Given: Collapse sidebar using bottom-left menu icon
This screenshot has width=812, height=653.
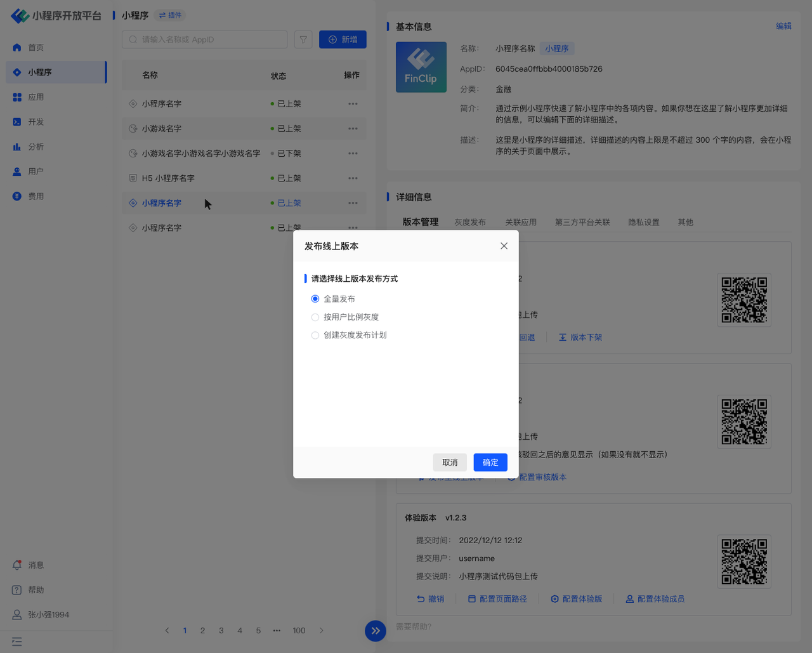Looking at the screenshot, I should click(x=17, y=642).
